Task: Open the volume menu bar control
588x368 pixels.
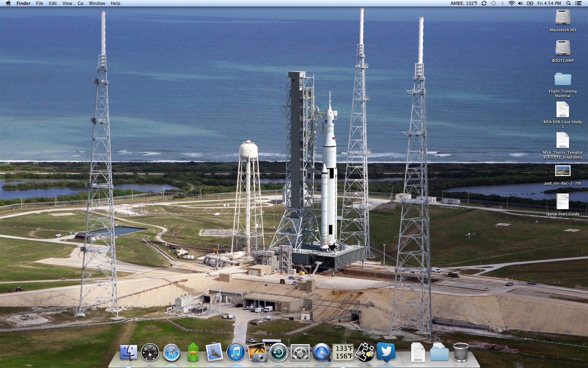Action: pos(520,3)
